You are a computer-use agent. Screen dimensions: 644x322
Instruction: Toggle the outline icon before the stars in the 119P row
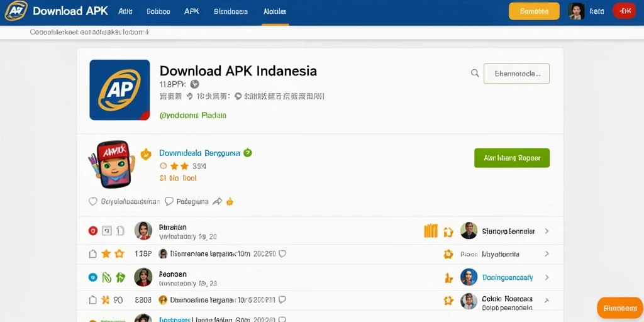93,254
